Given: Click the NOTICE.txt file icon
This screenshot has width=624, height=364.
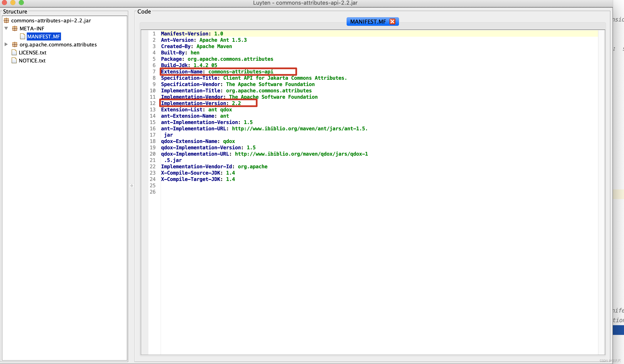Looking at the screenshot, I should (14, 60).
